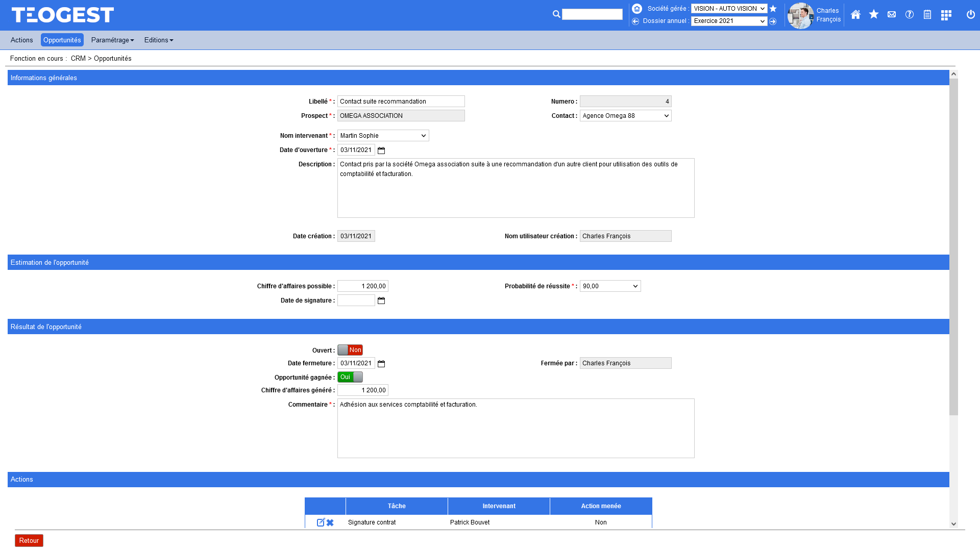Image resolution: width=980 pixels, height=551 pixels.
Task: Open the Probabilité de réussite dropdown
Action: pyautogui.click(x=610, y=286)
